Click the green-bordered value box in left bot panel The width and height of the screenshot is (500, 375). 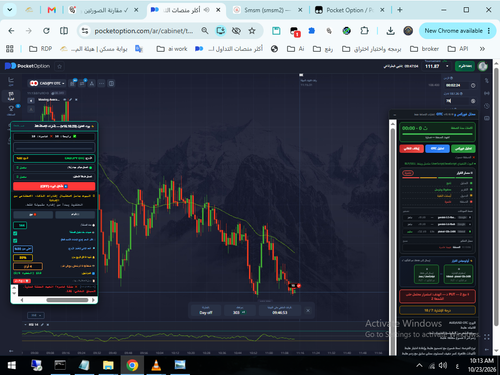[x=21, y=225]
